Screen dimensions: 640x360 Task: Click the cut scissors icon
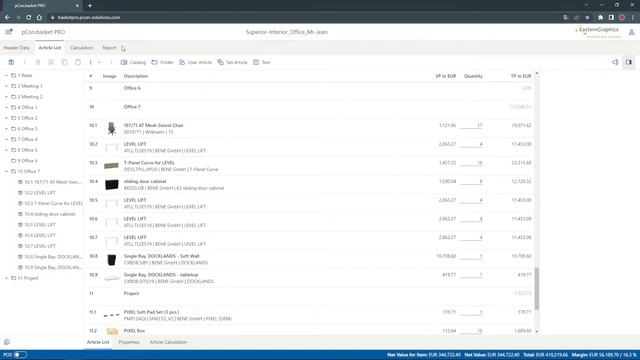[51, 62]
